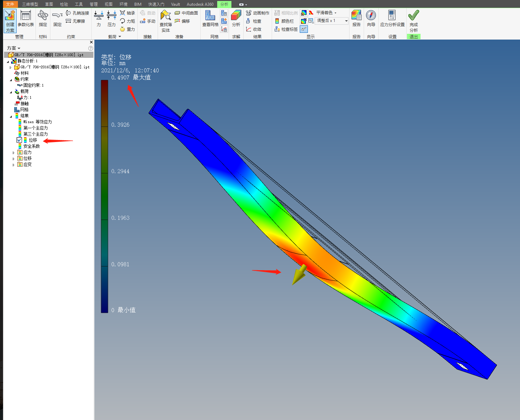Open the 文件 file menu
The height and width of the screenshot is (420, 520).
click(10, 4)
